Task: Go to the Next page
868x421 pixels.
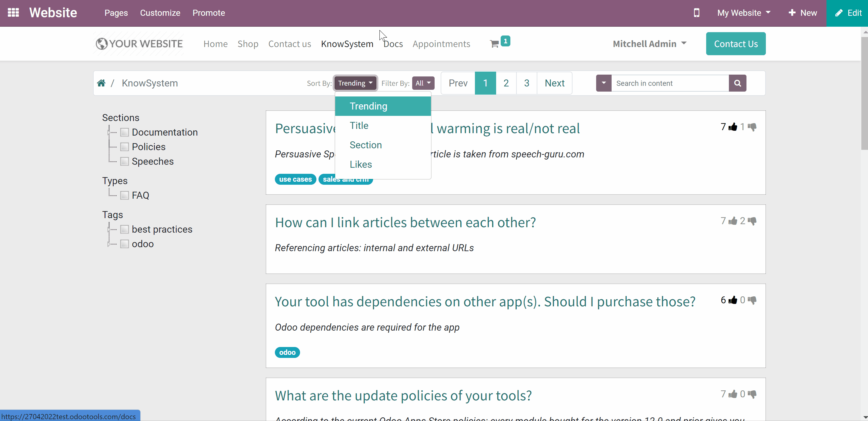Action: point(554,83)
